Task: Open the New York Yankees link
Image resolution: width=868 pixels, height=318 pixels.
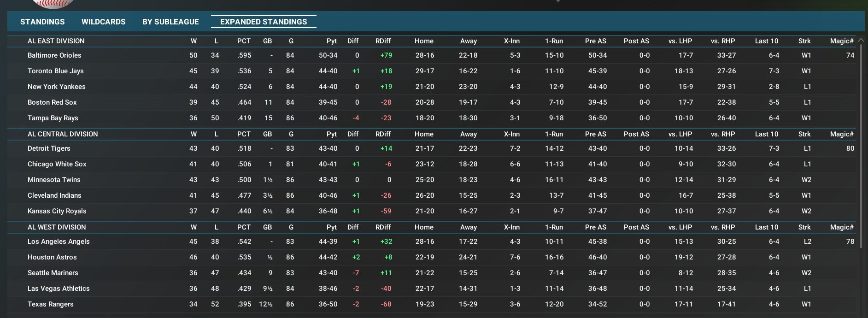Action: (x=56, y=87)
